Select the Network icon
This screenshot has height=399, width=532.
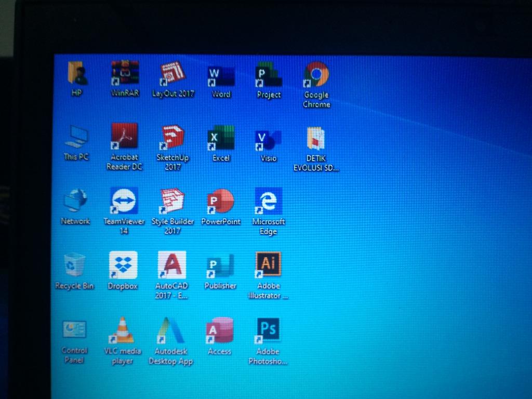tap(76, 200)
